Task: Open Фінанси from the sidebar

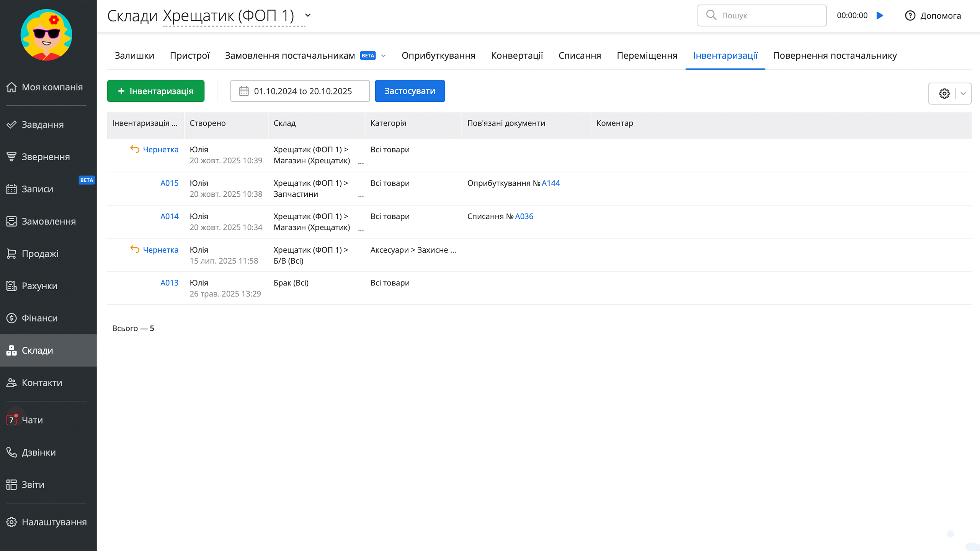Action: point(39,318)
